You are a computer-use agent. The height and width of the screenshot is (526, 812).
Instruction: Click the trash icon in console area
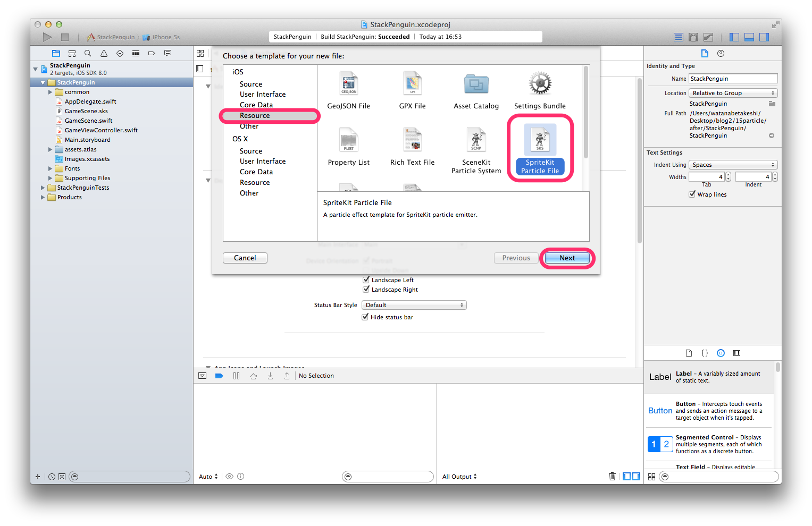[x=612, y=476]
